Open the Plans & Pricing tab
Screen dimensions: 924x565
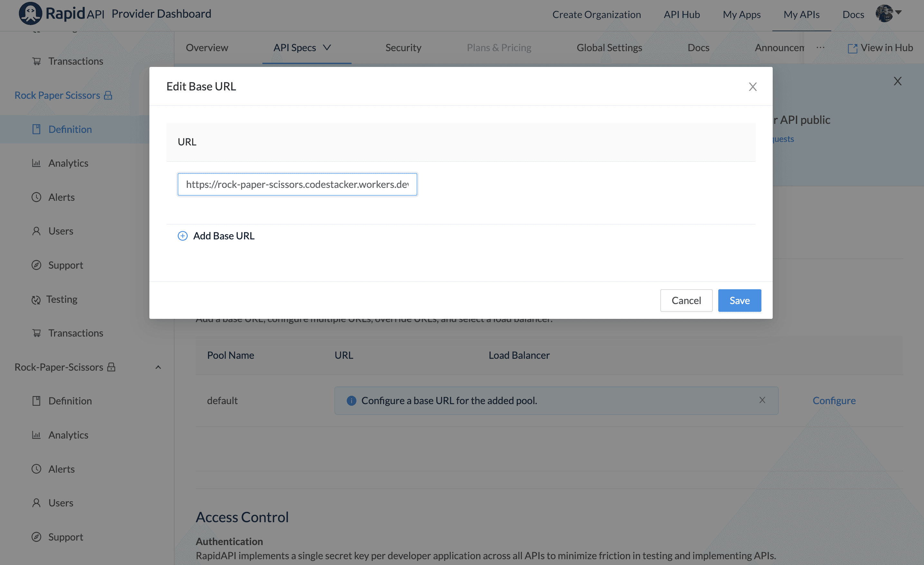(x=499, y=48)
